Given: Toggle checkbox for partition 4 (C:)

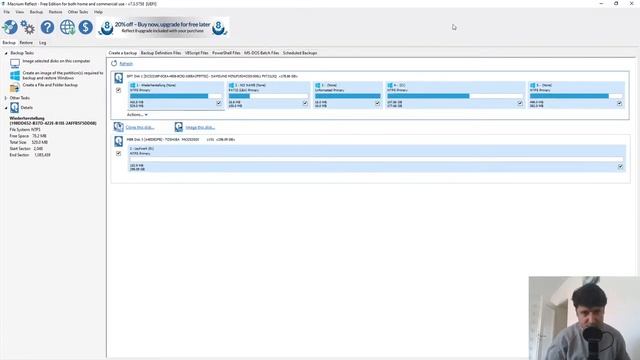Looking at the screenshot, I should [520, 103].
